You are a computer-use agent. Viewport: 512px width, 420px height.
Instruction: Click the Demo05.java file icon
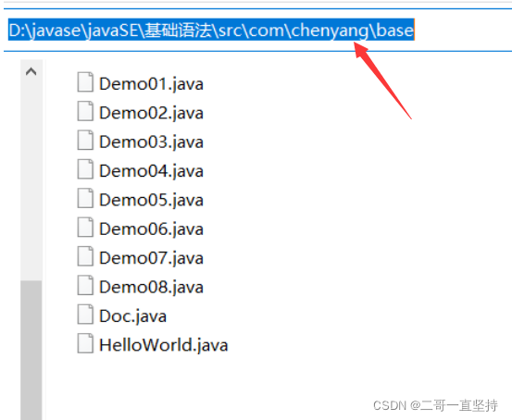coord(85,198)
